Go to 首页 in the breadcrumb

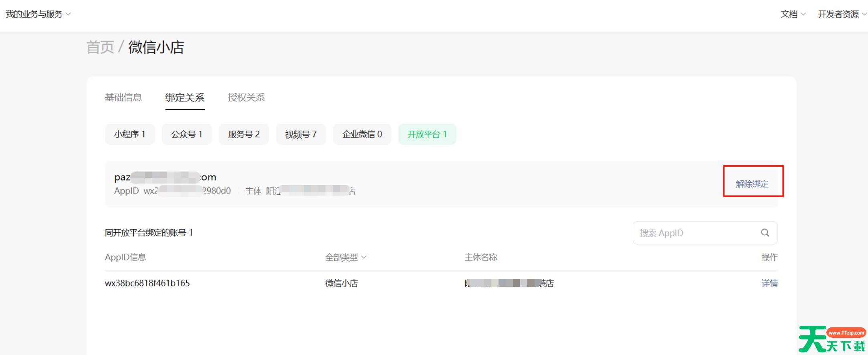[100, 47]
